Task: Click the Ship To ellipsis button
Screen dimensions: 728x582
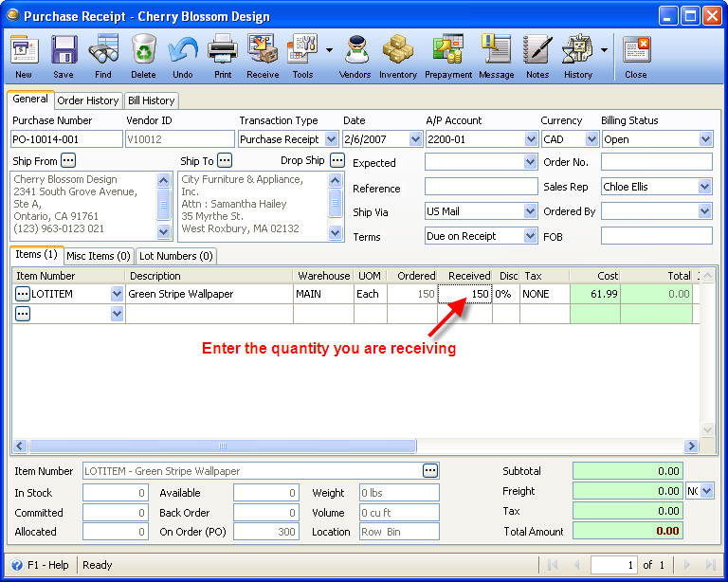Action: coord(225,160)
